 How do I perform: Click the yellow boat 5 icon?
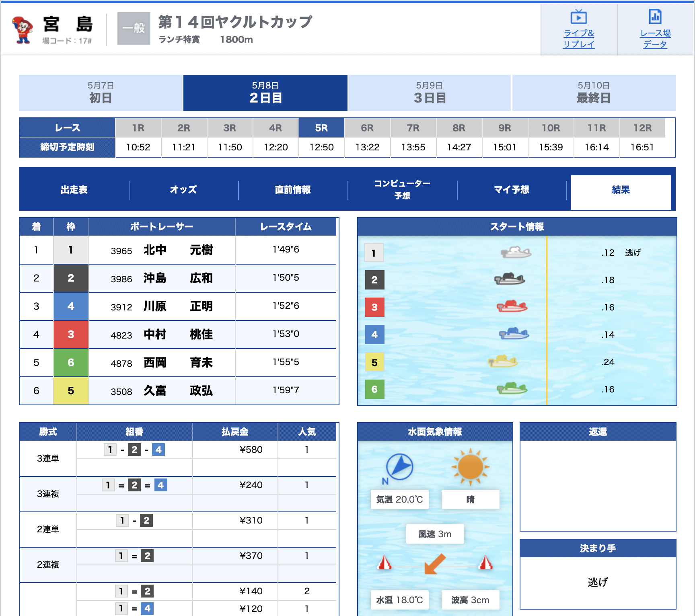[503, 361]
